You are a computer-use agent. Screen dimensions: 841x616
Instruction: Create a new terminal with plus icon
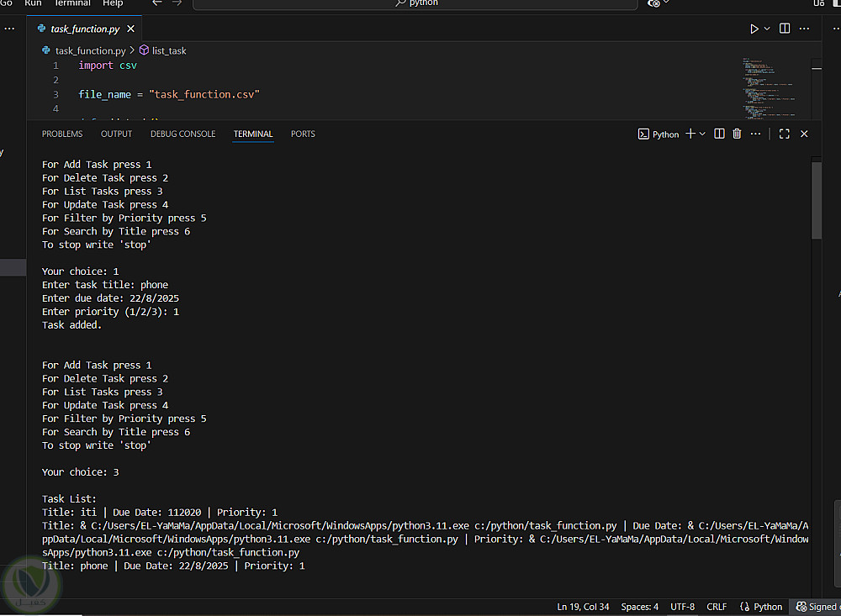[x=690, y=134]
